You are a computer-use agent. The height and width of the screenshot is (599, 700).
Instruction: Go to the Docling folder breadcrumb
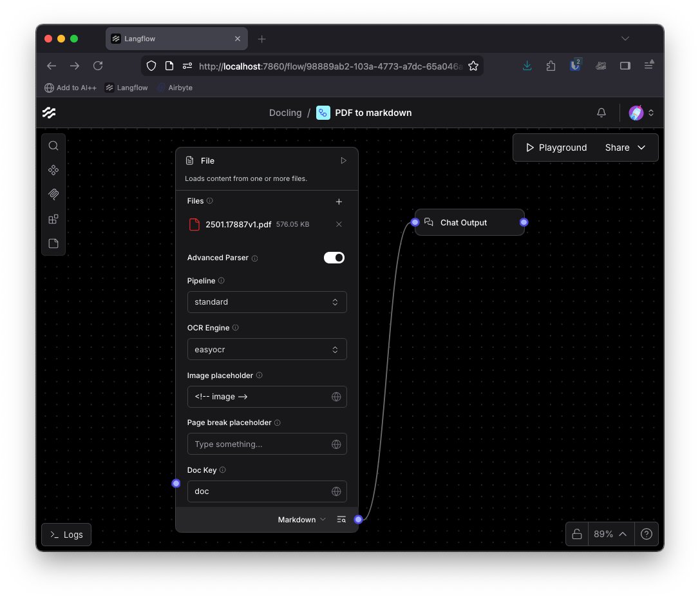(x=285, y=113)
